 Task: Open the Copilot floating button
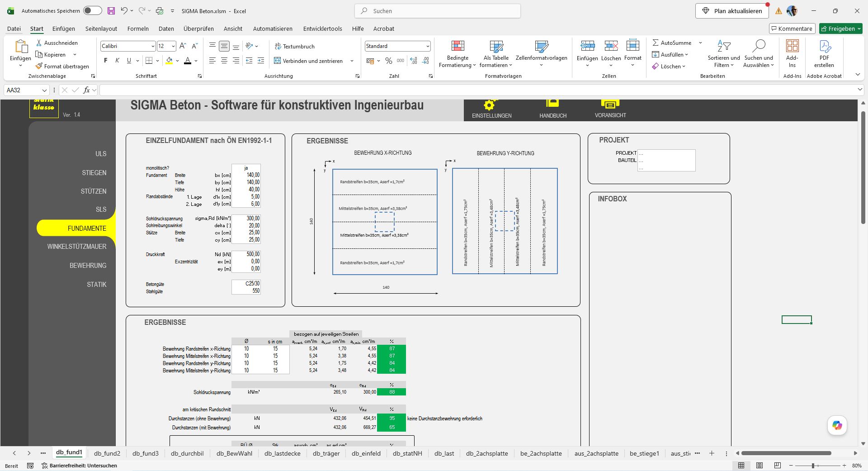[x=837, y=425]
